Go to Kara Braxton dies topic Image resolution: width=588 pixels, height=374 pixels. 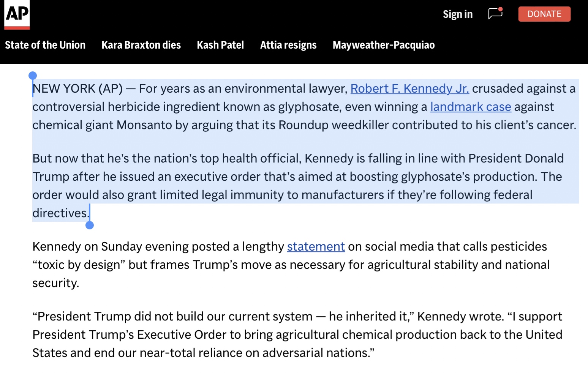(x=141, y=45)
